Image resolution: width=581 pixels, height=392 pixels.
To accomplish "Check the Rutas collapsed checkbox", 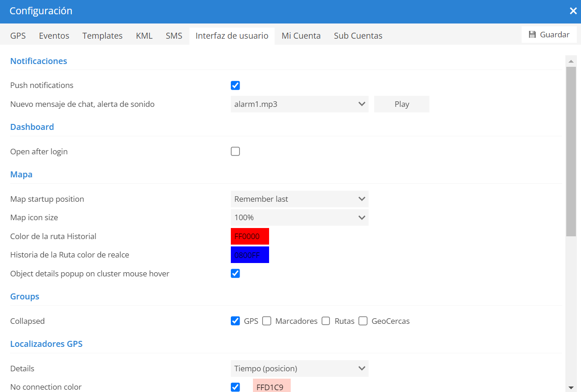I will 326,321.
